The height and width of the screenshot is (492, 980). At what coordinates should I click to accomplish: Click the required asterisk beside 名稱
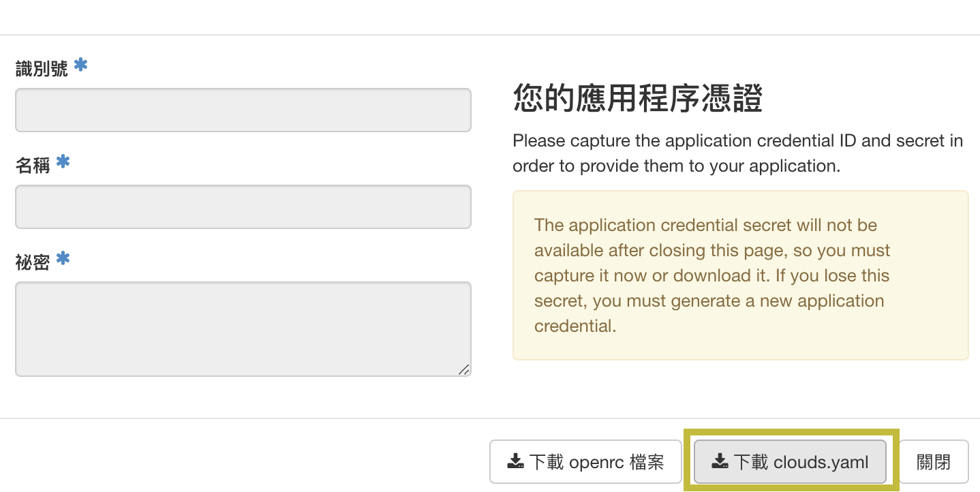click(x=63, y=162)
